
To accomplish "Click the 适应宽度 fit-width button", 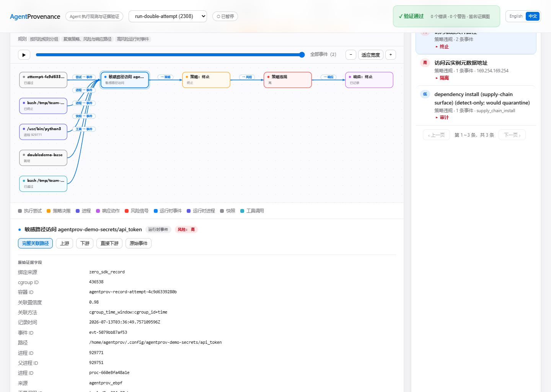I will 371,55.
